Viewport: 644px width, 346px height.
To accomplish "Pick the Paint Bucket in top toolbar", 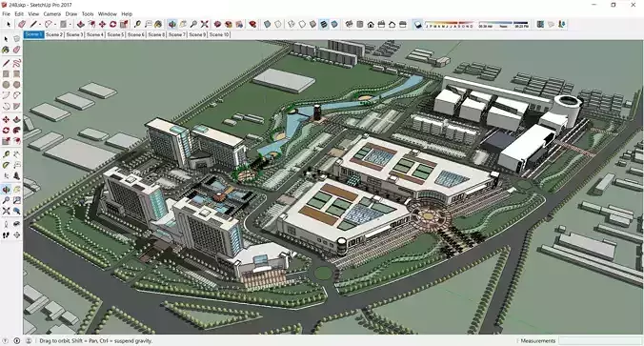I will click(158, 24).
